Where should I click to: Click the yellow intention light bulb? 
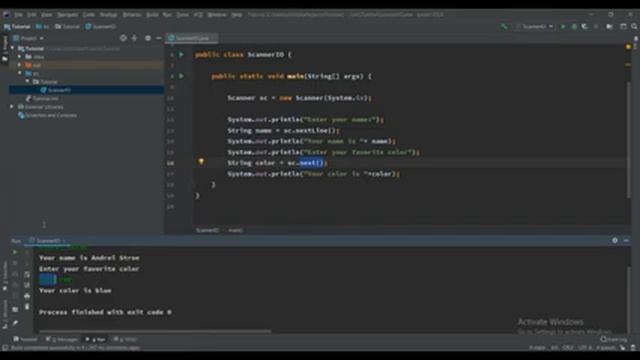pos(201,162)
